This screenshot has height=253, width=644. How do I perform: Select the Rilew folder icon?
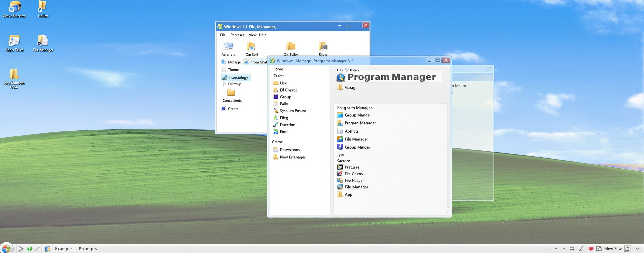(x=323, y=49)
